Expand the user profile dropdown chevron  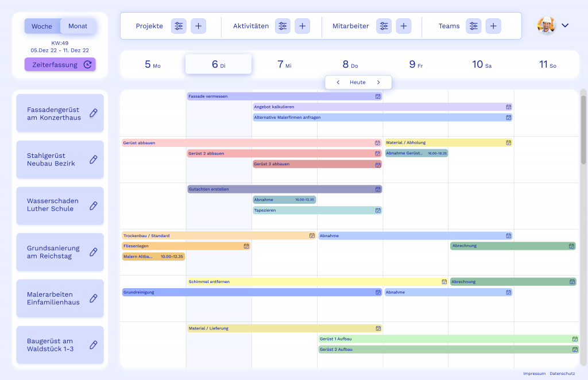click(x=565, y=25)
